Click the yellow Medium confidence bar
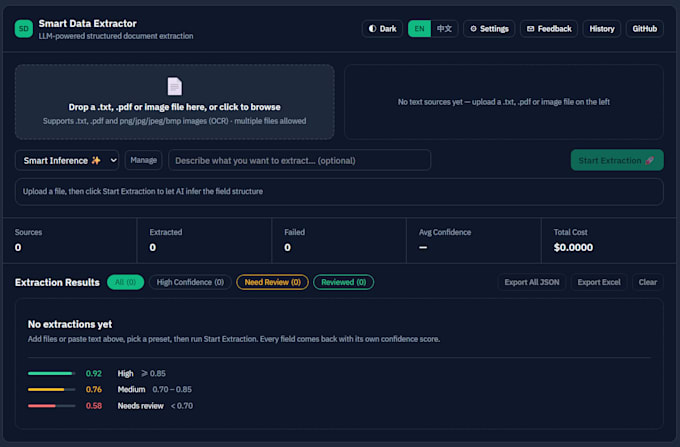Viewport: 680px width, 447px height. pos(52,389)
